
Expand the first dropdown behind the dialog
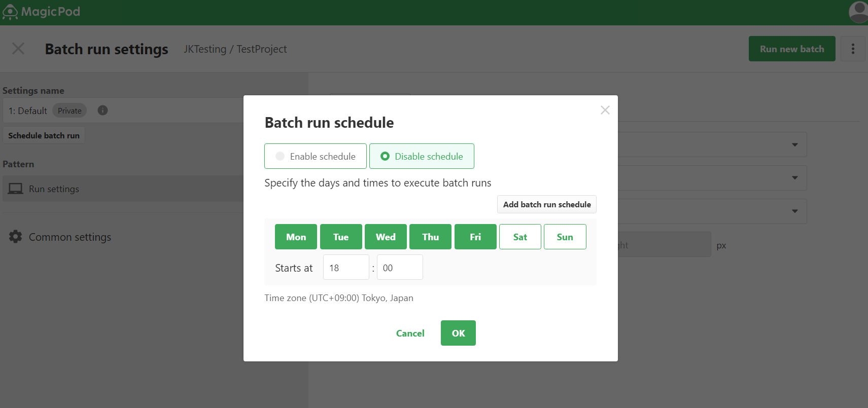click(795, 144)
